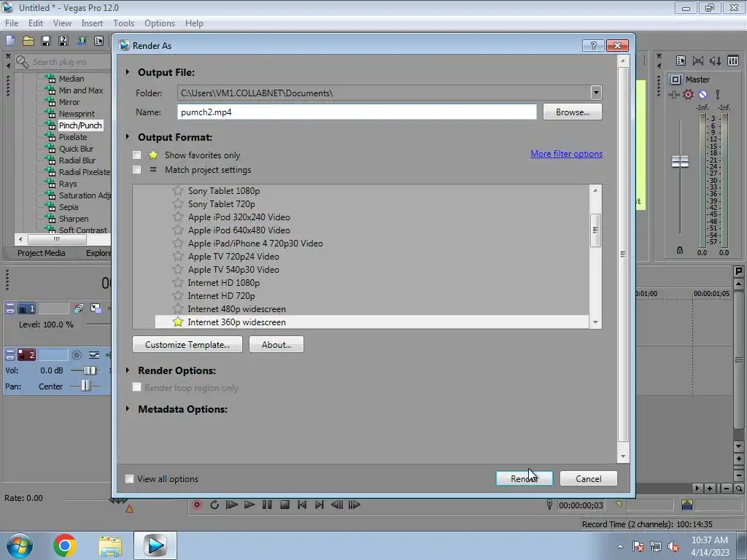Viewport: 747px width, 560px height.
Task: Click the video track motion icon
Action: (x=78, y=308)
